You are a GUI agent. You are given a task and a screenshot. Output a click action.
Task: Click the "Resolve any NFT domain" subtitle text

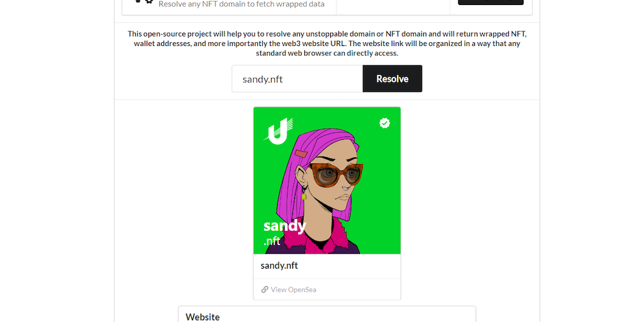tap(241, 4)
